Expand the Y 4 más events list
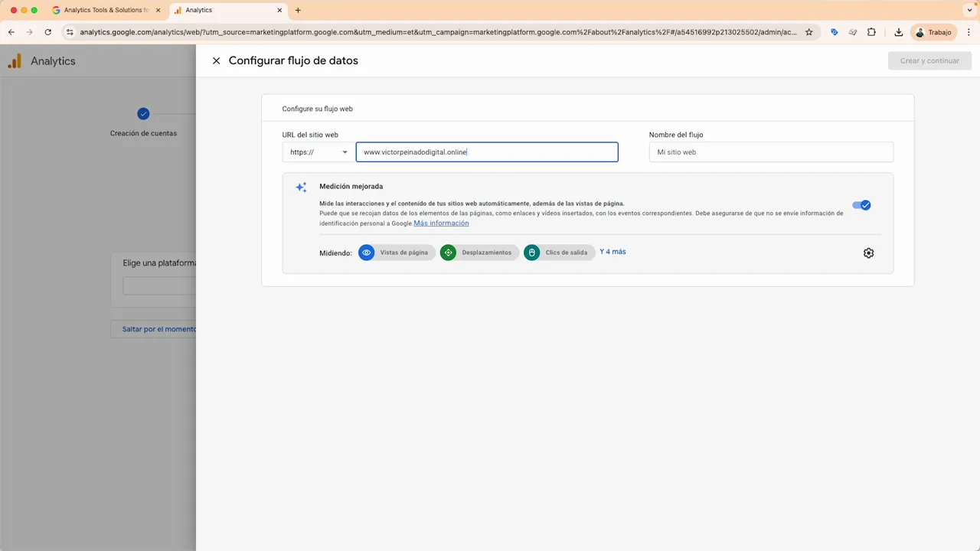The height and width of the screenshot is (551, 980). [612, 252]
